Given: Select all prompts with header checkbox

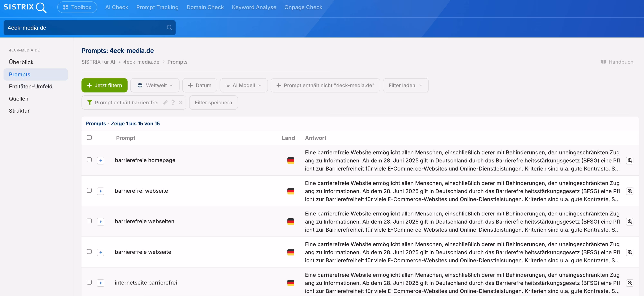Looking at the screenshot, I should point(89,138).
